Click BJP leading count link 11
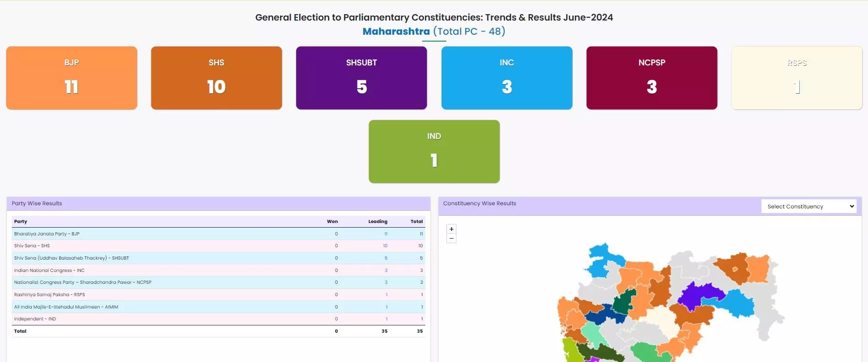868x362 pixels. tap(386, 234)
